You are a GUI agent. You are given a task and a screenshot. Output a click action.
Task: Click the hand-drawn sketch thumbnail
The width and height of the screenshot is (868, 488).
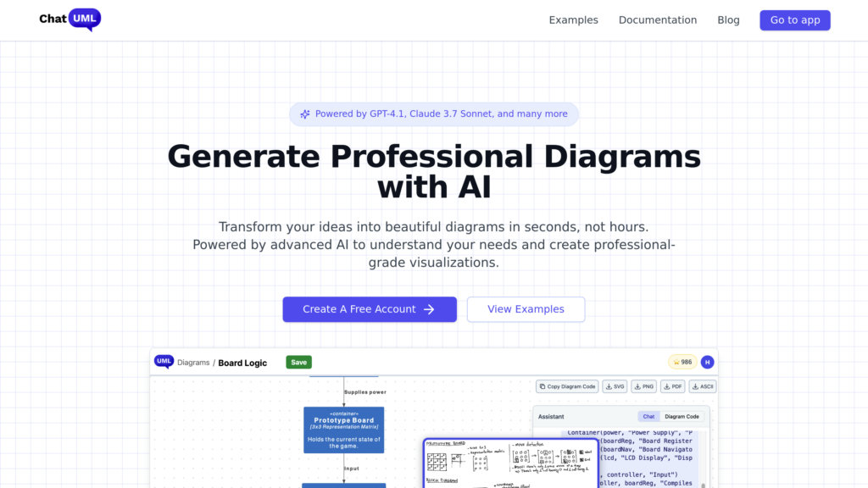tap(492, 463)
